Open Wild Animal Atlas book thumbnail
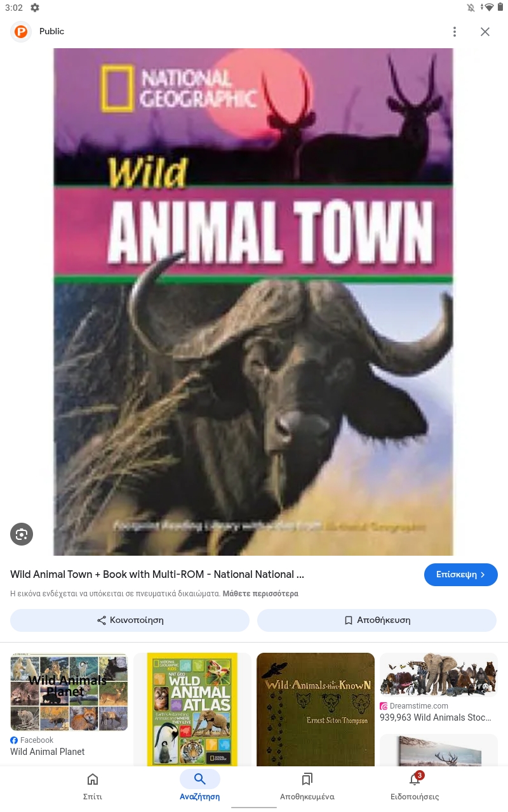The height and width of the screenshot is (812, 508). pyautogui.click(x=192, y=709)
